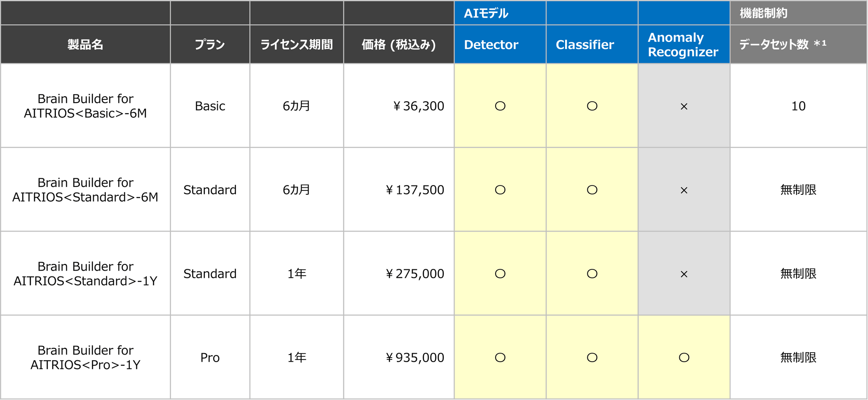Click the Basic plan cell
Screen dimensions: 868x400
(x=210, y=106)
